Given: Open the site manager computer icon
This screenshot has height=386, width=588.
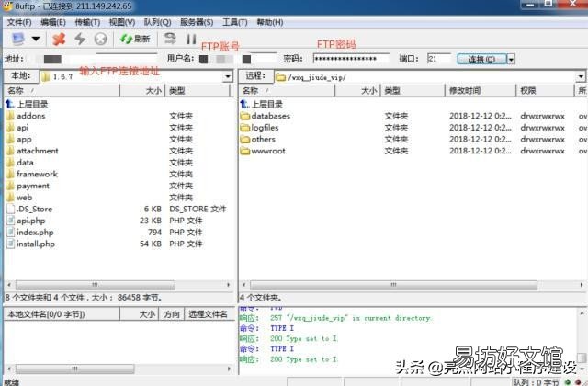Looking at the screenshot, I should click(17, 39).
